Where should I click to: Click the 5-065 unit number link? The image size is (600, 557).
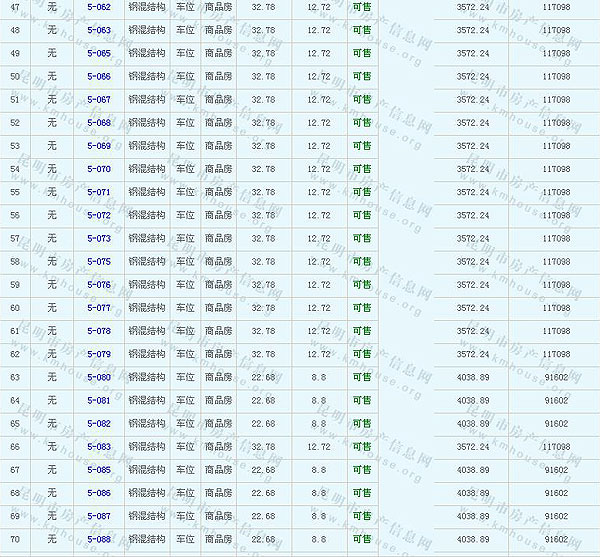[x=99, y=54]
